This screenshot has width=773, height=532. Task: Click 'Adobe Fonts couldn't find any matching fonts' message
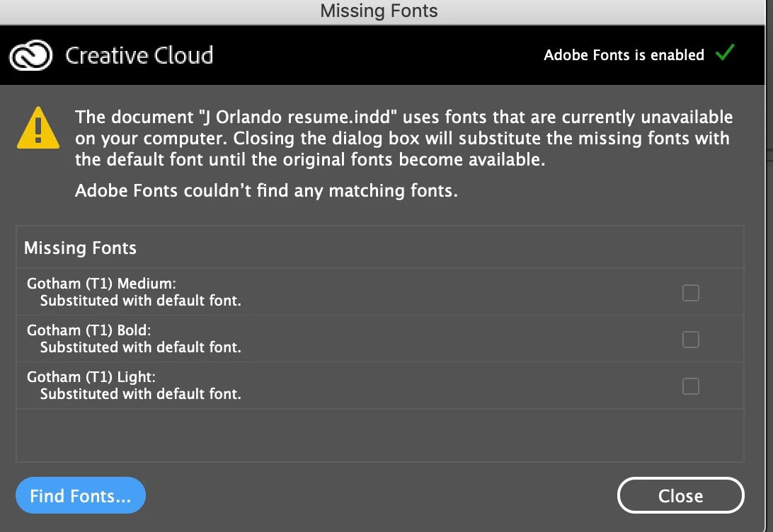coord(266,190)
